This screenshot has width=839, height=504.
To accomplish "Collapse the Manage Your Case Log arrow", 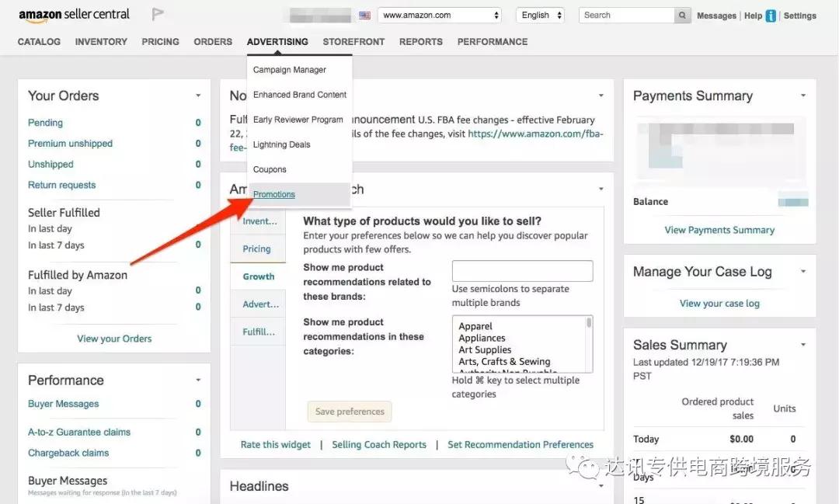I will [803, 271].
